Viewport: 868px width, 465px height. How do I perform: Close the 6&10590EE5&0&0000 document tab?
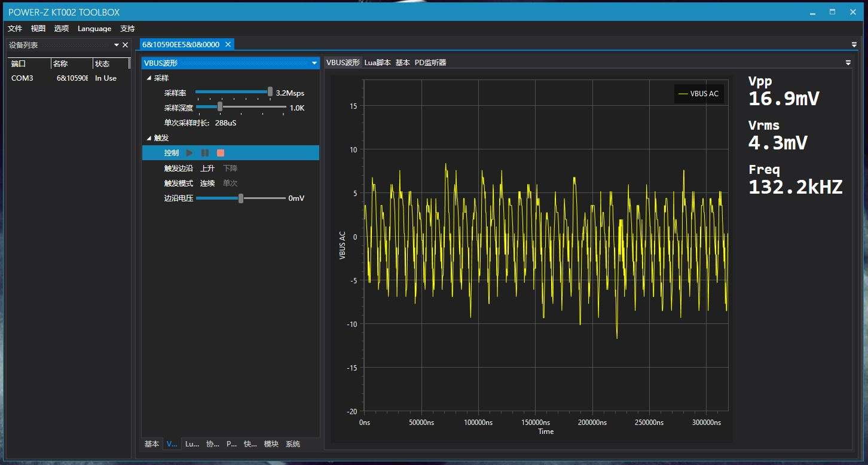(x=228, y=44)
